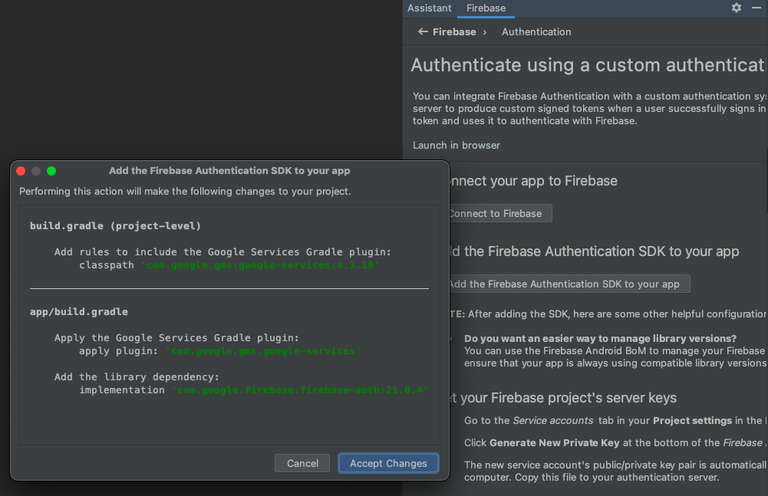Select the Firebase tab
The image size is (768, 496).
point(486,8)
